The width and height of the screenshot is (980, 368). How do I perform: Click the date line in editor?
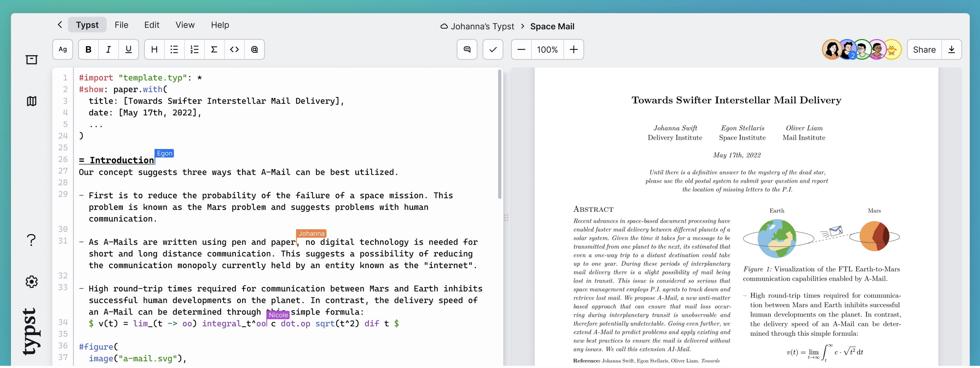tap(145, 113)
